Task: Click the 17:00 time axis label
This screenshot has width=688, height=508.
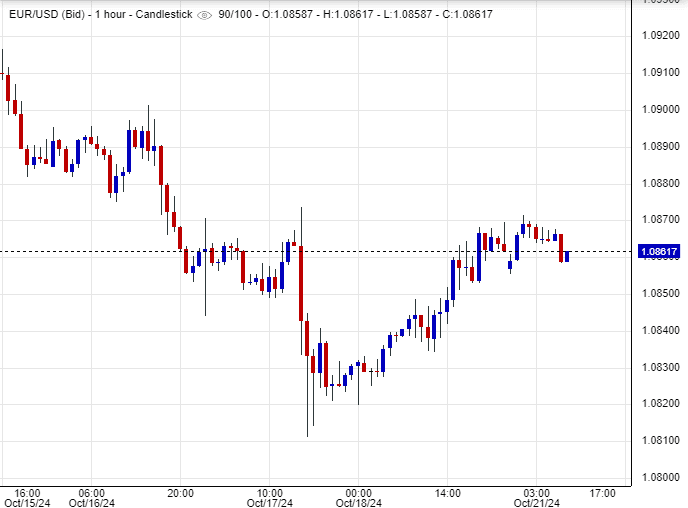Action: (602, 492)
